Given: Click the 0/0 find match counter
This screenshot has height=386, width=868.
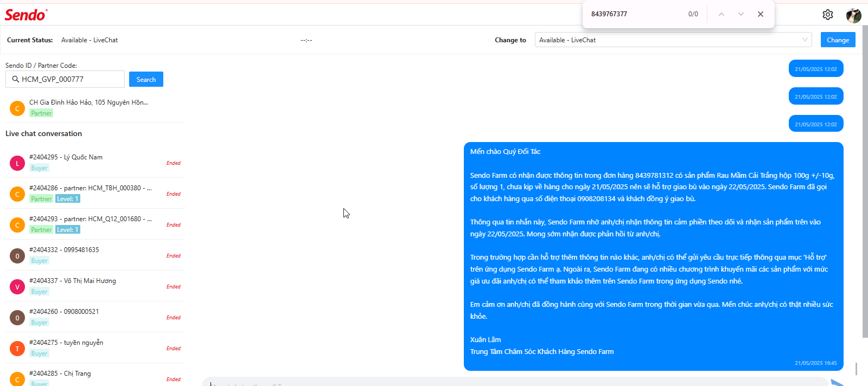Looking at the screenshot, I should [x=693, y=14].
